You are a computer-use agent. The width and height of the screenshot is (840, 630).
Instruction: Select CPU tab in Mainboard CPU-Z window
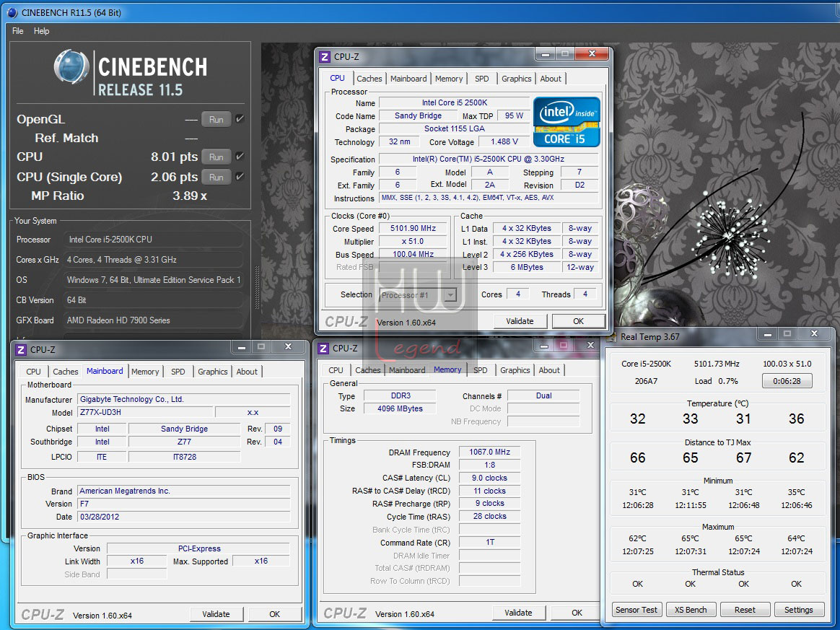33,372
